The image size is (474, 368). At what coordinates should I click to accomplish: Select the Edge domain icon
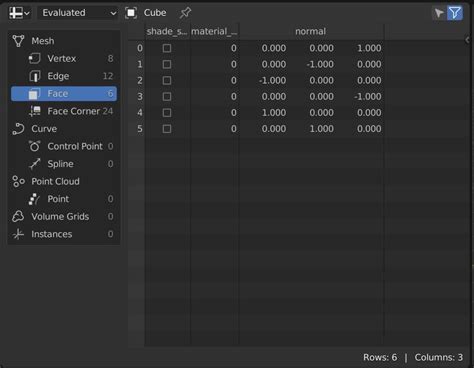pos(34,76)
